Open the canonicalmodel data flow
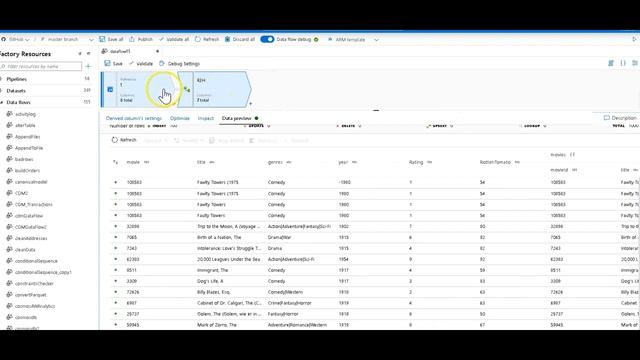This screenshot has height=360, width=640. [31, 182]
